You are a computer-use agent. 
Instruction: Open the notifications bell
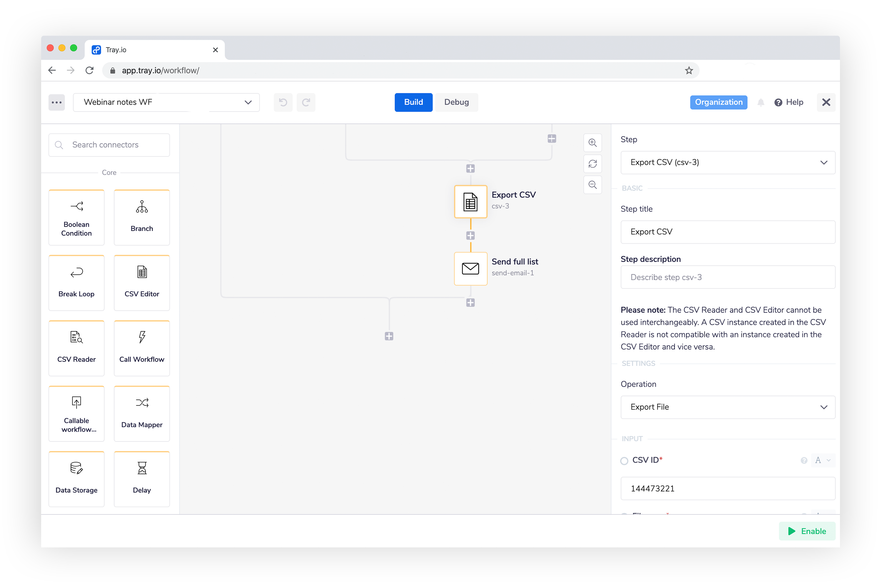click(x=761, y=102)
